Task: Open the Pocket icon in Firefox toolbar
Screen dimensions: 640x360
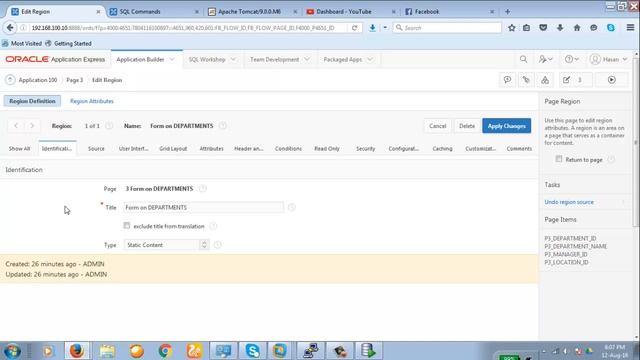Action: (x=543, y=28)
